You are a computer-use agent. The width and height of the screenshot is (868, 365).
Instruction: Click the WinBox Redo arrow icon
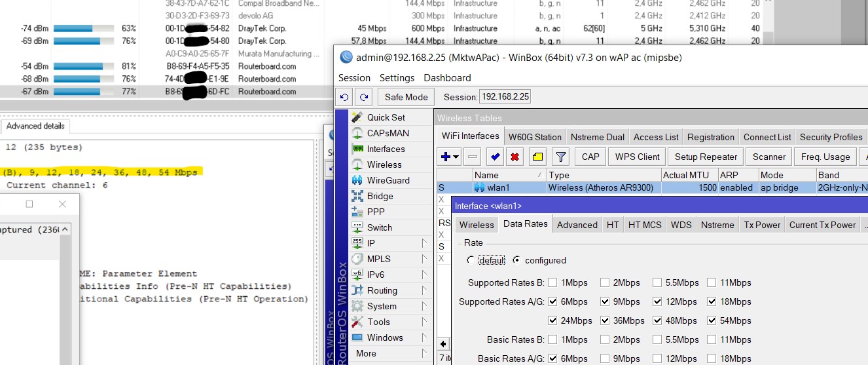[x=363, y=97]
